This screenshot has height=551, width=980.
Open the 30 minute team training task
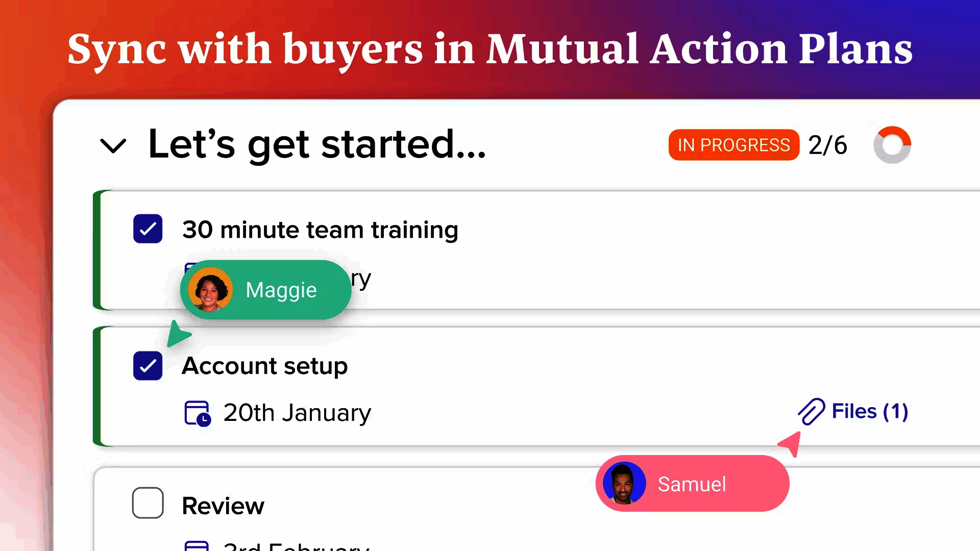(x=320, y=230)
